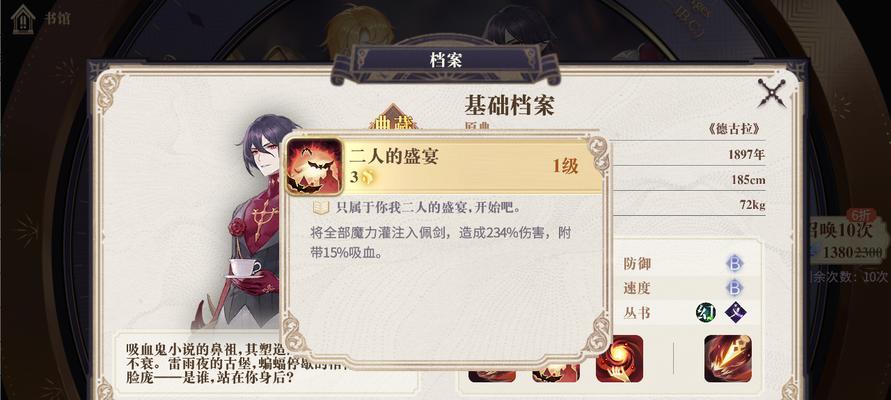This screenshot has width=891, height=400.
Task: Open the 档案 title tab
Action: (446, 60)
